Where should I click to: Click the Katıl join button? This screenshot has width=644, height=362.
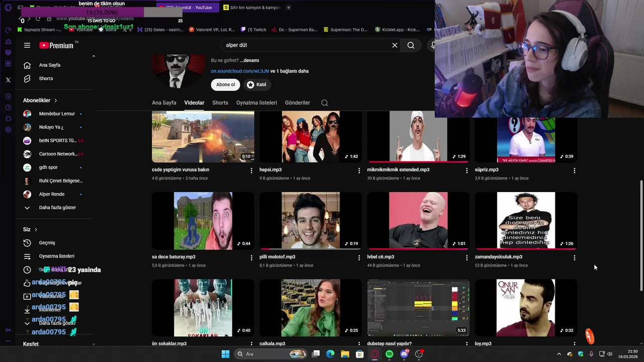(x=256, y=84)
